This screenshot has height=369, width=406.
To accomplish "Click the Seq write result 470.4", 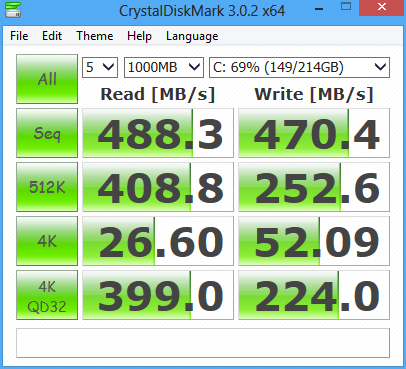I will pyautogui.click(x=314, y=133).
